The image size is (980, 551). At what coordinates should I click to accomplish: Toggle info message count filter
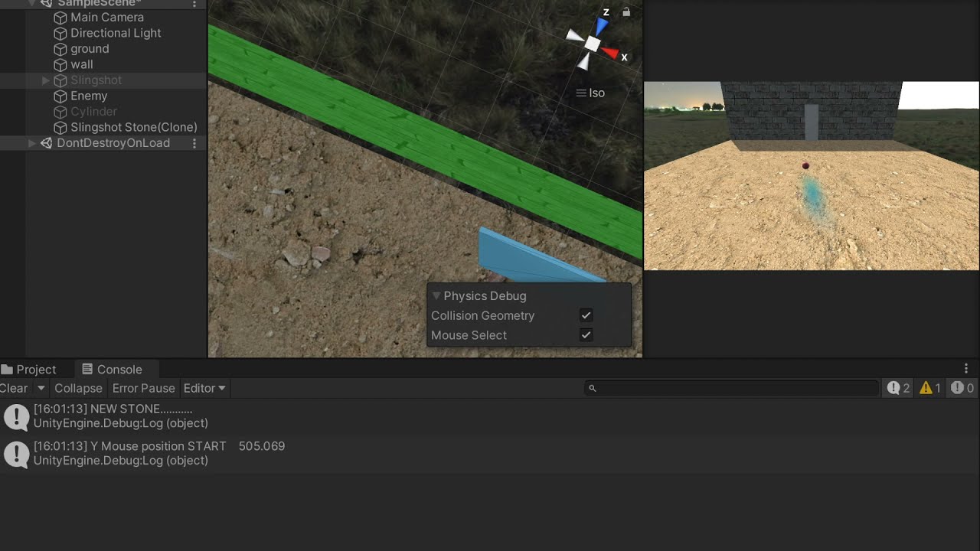pos(899,388)
